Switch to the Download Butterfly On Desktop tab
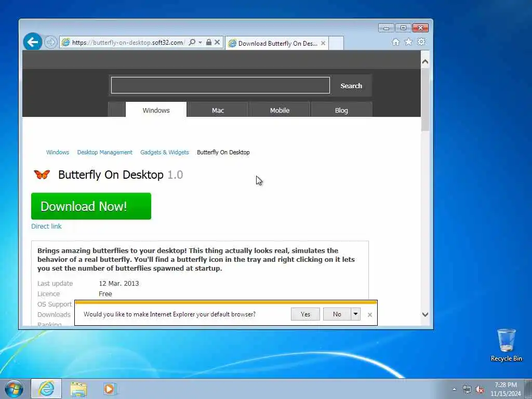The width and height of the screenshot is (532, 399). [x=277, y=44]
